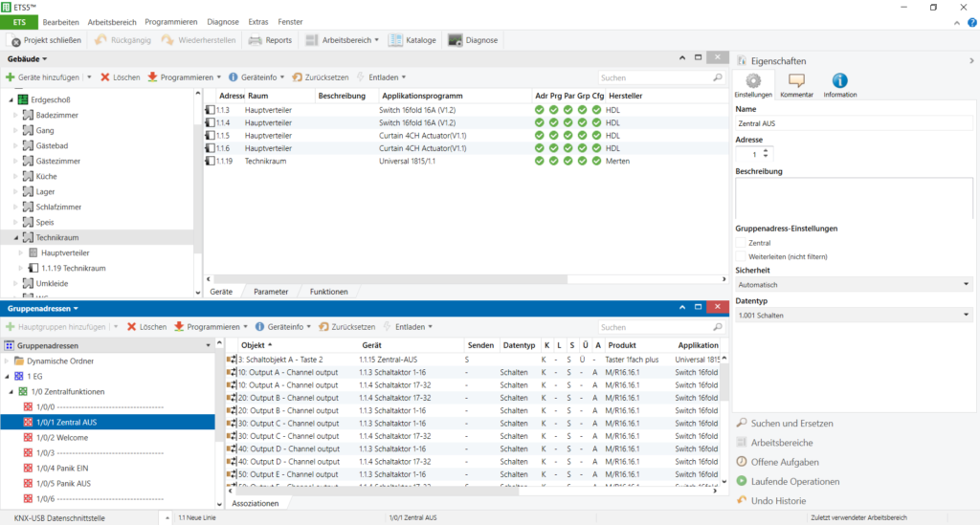Viewport: 980px width, 525px height.
Task: Click the Wiederherstellen redo icon
Action: tap(167, 40)
